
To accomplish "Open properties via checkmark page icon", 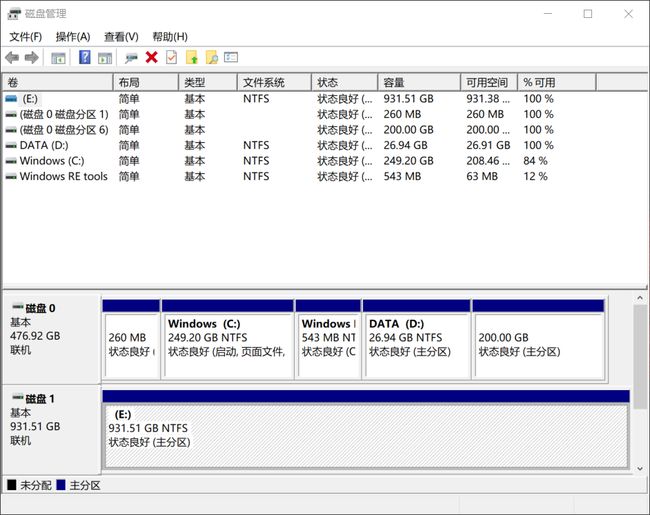I will coord(171,57).
